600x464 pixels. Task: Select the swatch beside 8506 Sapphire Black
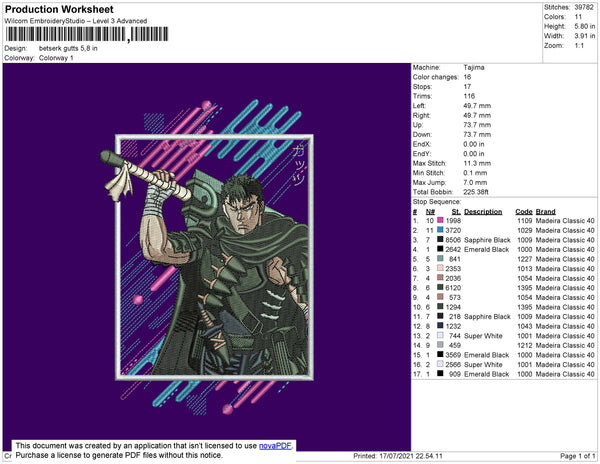[440, 239]
